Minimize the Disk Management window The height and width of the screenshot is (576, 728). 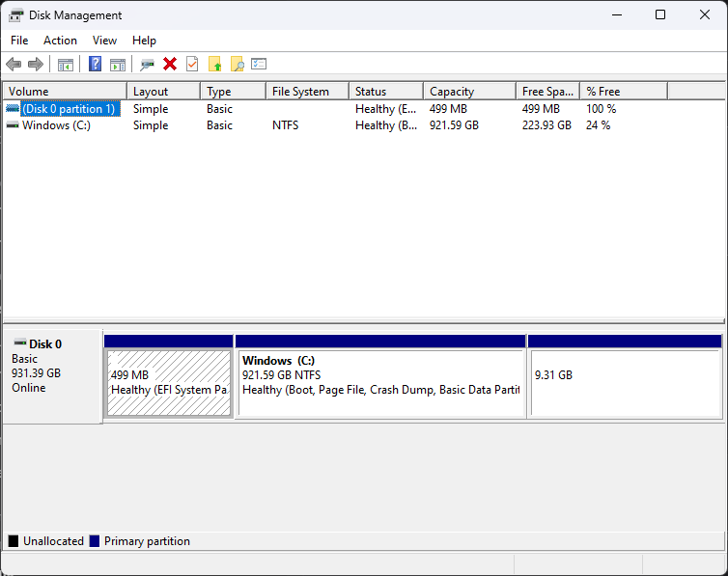click(x=617, y=14)
